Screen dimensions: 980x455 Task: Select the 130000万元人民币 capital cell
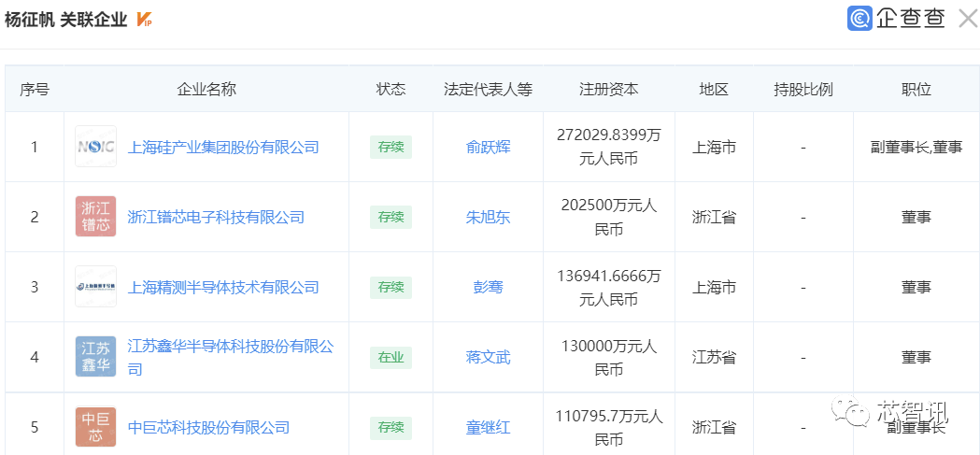pyautogui.click(x=609, y=357)
